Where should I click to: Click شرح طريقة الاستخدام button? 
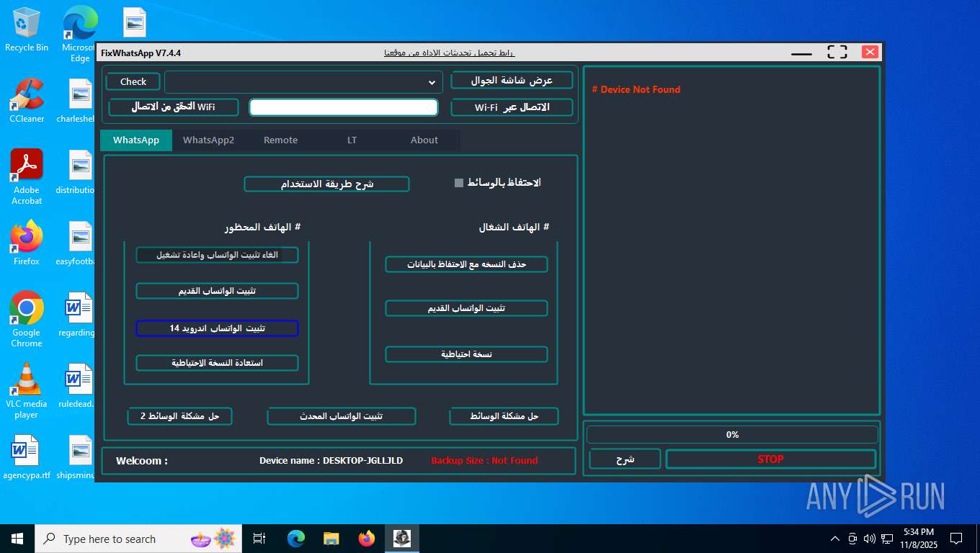pos(326,184)
